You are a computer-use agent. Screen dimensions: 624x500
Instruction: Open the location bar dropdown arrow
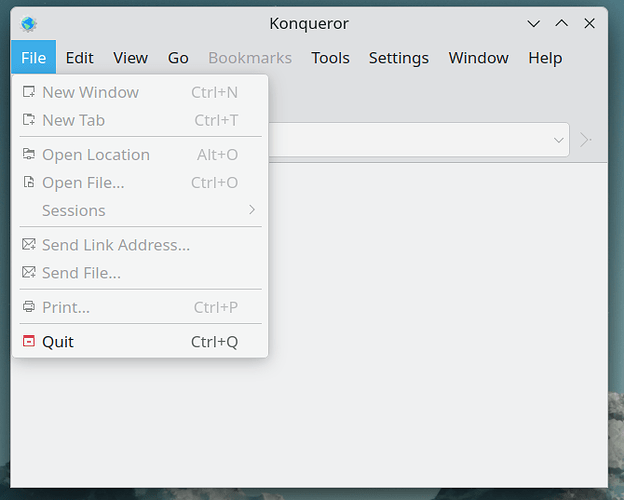point(558,140)
